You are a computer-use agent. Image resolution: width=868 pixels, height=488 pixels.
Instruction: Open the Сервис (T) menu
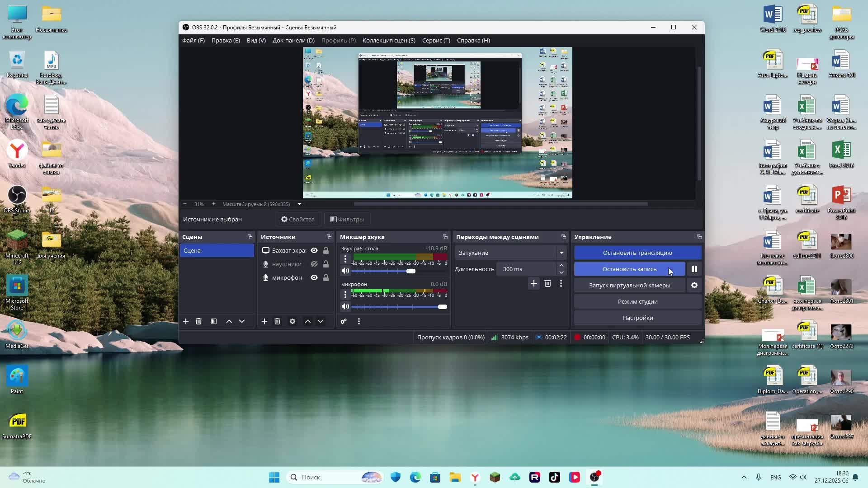436,40
